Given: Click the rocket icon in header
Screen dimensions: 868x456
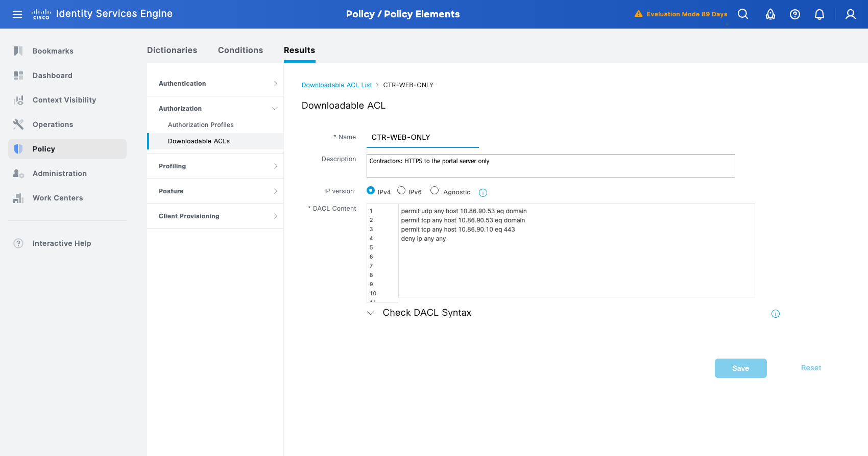Looking at the screenshot, I should click(770, 14).
